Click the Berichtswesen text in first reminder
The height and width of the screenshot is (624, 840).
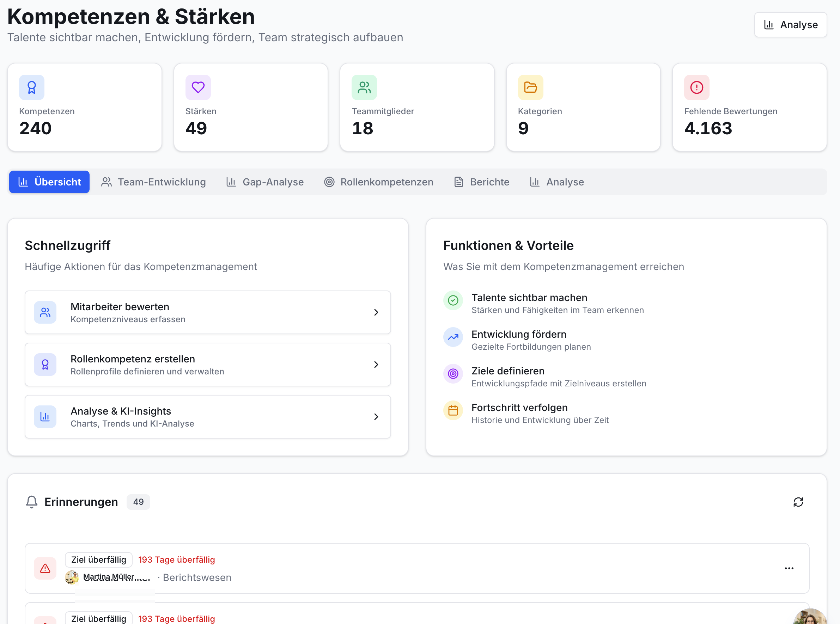[197, 578]
